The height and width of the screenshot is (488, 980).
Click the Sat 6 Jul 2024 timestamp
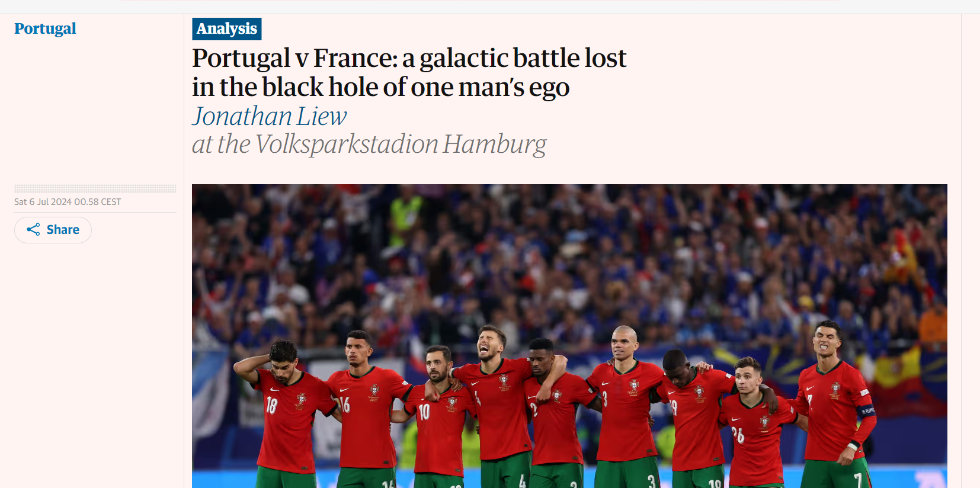click(x=68, y=202)
